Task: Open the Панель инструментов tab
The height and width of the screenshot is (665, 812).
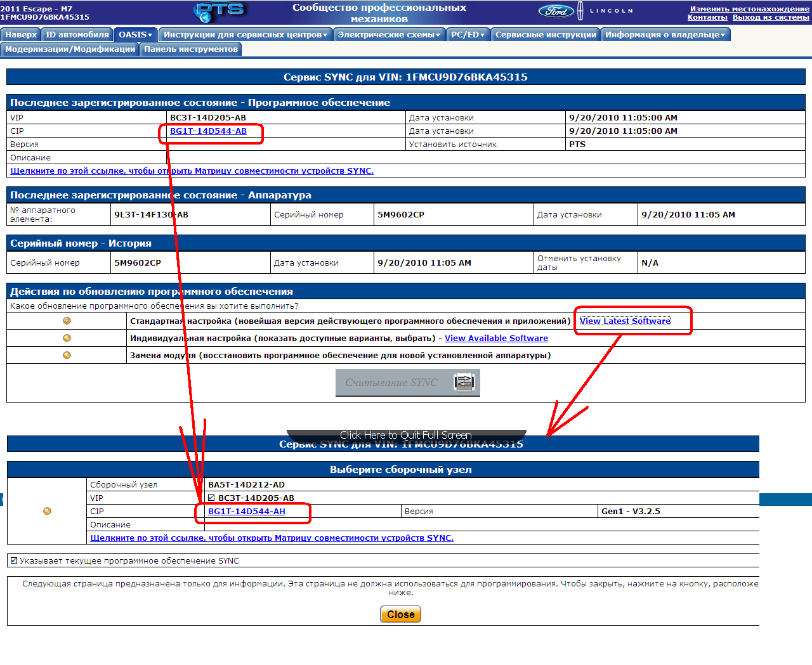Action: coord(191,49)
